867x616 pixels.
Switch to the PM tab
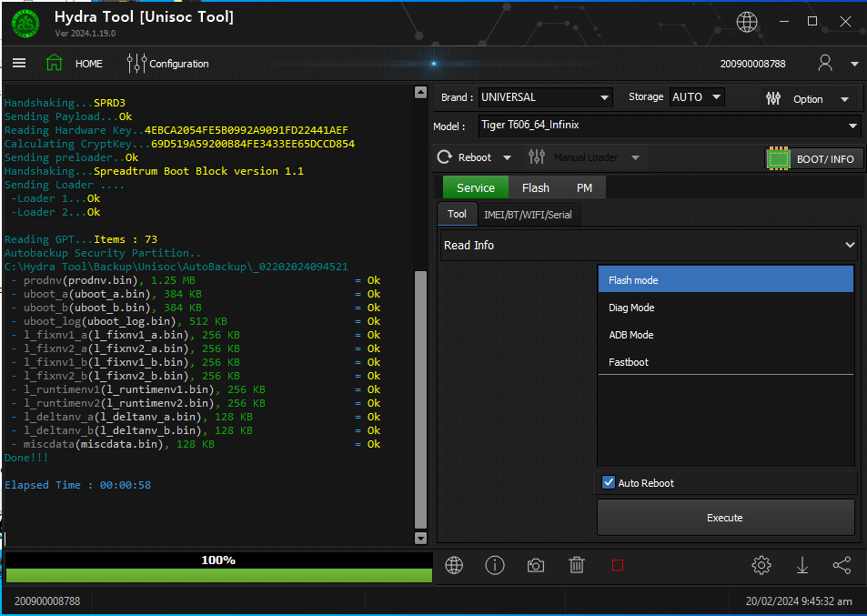(584, 187)
